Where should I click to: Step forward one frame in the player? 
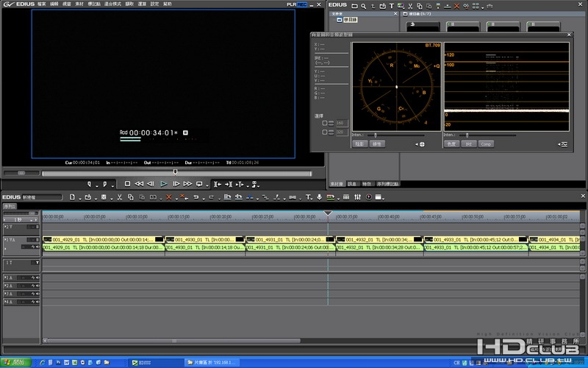(176, 184)
